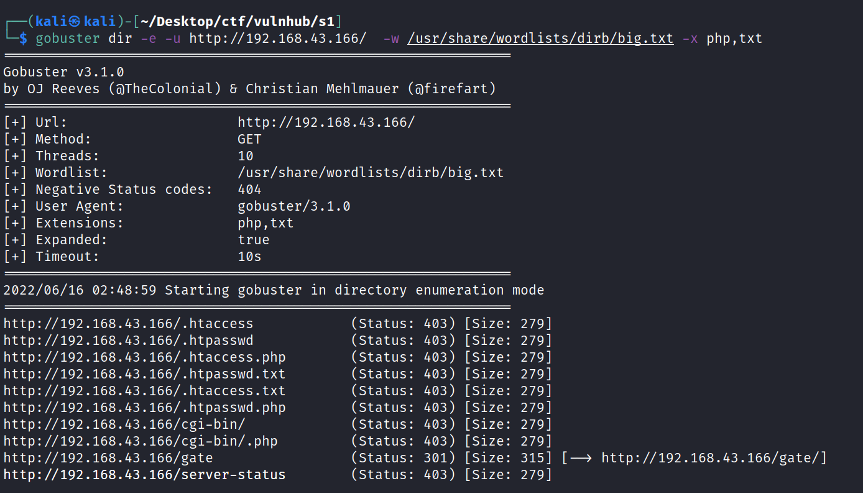Click the Wordlist path value in settings
863x504 pixels.
click(371, 173)
